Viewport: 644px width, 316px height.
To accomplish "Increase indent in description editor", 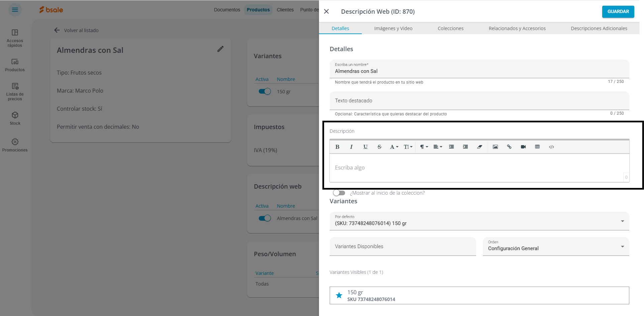I will pyautogui.click(x=465, y=147).
